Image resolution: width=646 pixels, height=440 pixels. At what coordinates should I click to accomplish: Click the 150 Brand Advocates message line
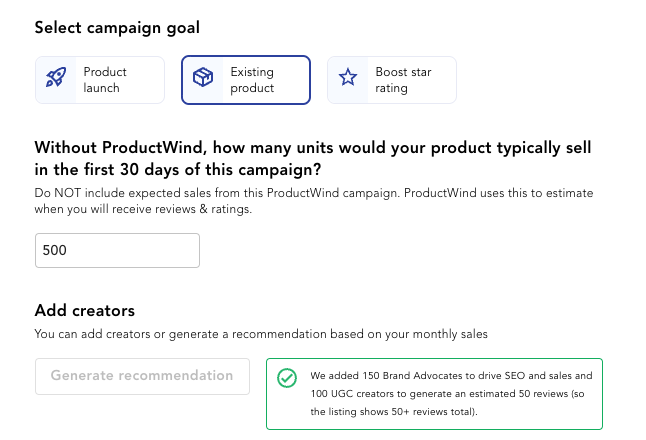[x=451, y=376]
